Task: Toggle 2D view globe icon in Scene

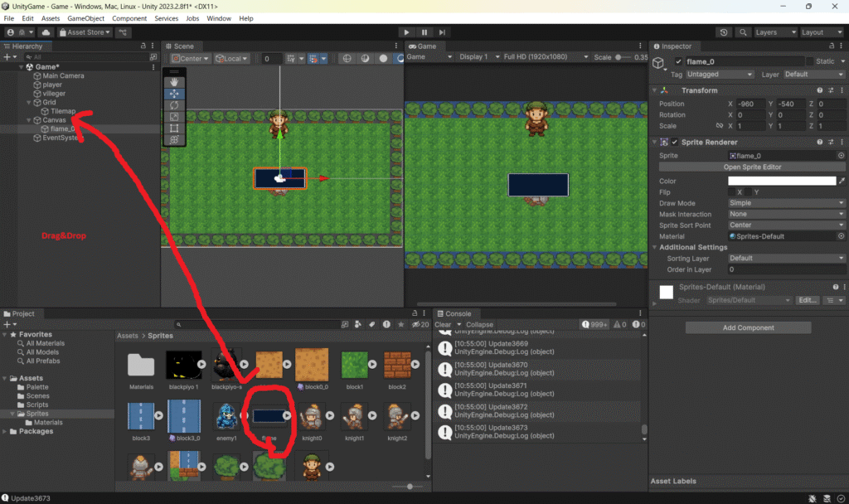Action: pyautogui.click(x=347, y=59)
